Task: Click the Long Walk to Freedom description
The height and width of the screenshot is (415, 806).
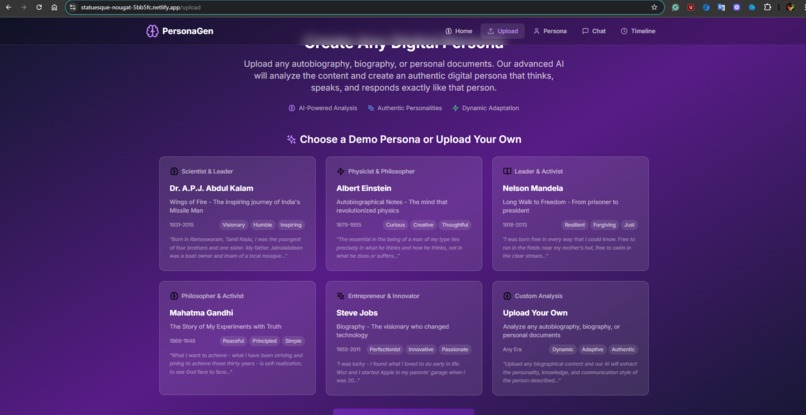Action: pyautogui.click(x=560, y=206)
